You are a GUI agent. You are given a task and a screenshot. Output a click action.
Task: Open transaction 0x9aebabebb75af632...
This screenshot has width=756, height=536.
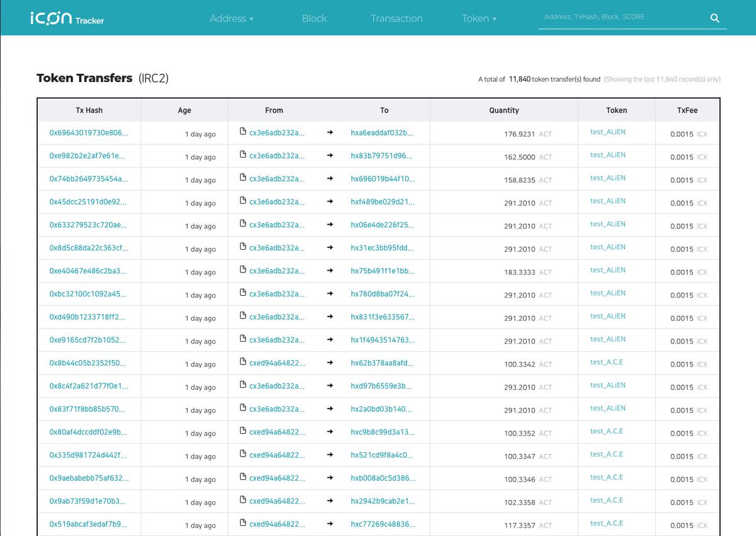88,478
